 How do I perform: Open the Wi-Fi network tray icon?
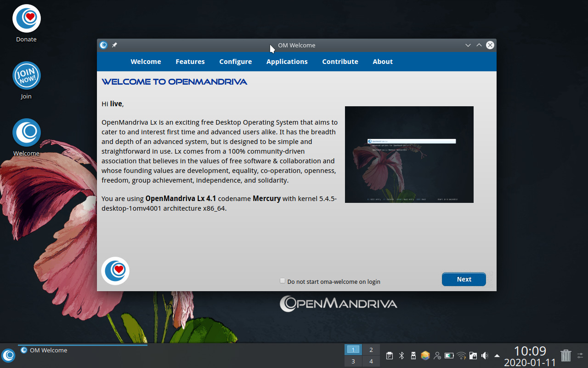[x=461, y=355]
